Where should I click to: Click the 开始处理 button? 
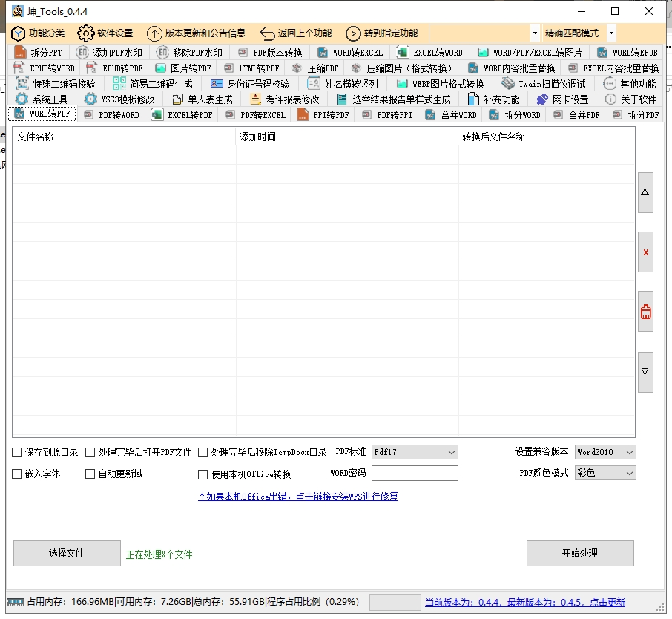[580, 554]
